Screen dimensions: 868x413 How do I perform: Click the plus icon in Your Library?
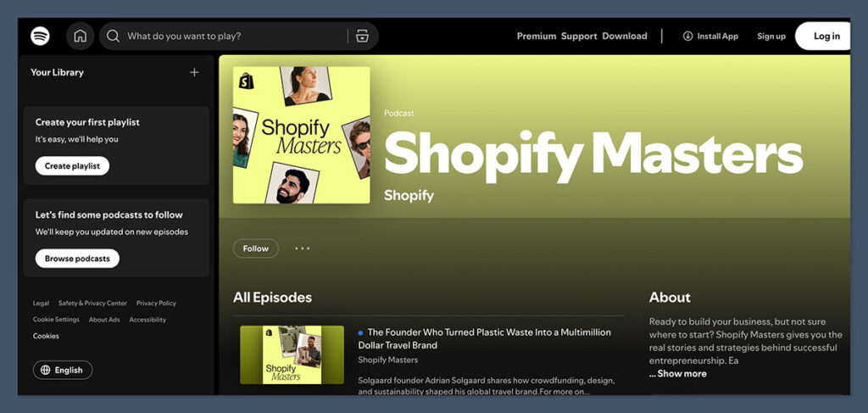(x=194, y=72)
